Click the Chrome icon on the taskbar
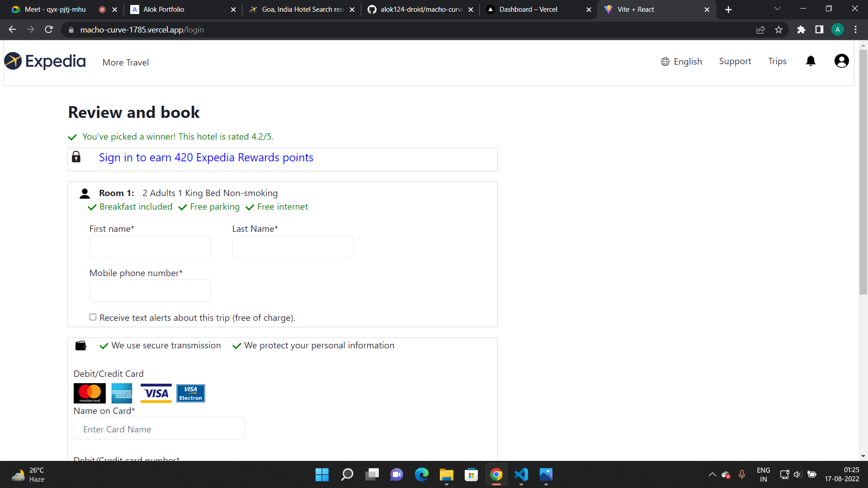Viewport: 868px width, 488px height. 496,474
